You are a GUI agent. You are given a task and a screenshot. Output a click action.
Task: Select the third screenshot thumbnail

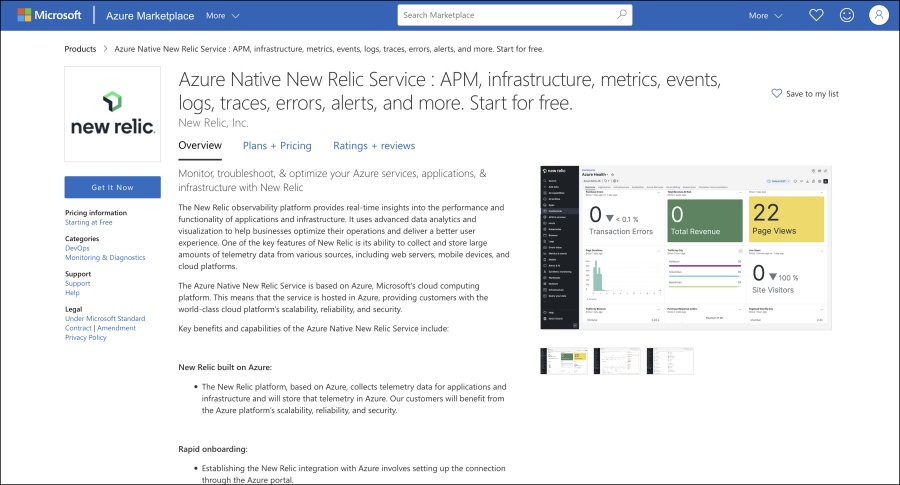pos(670,361)
